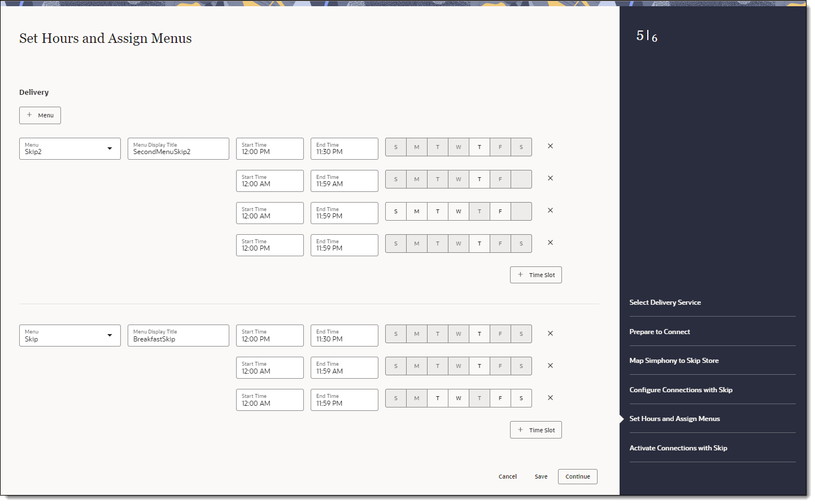Edit Menu Display Title SecondMenuSkip2
The image size is (815, 504).
178,149
